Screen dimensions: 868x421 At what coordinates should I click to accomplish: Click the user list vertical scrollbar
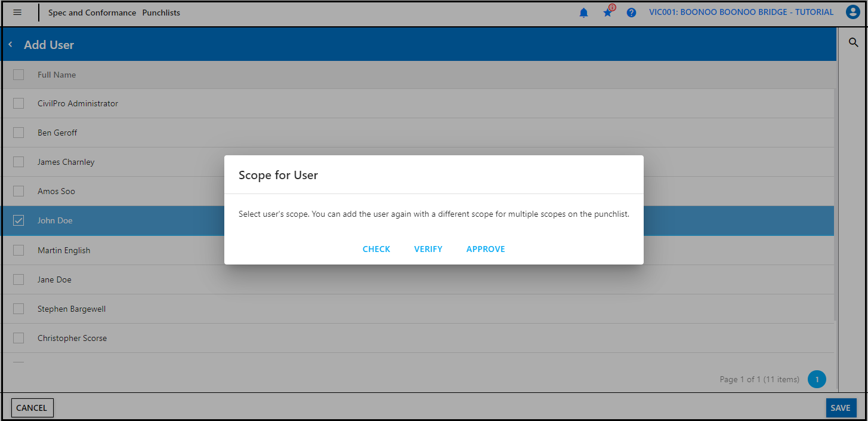point(835,205)
